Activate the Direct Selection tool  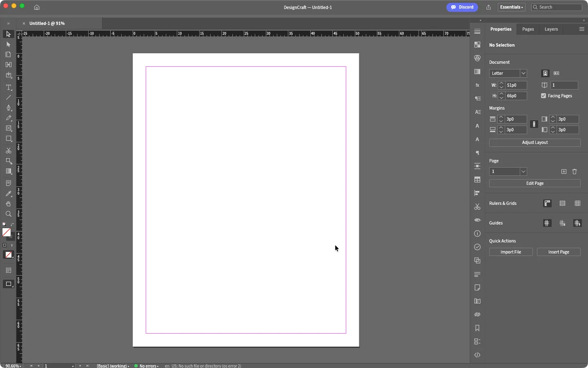click(9, 44)
